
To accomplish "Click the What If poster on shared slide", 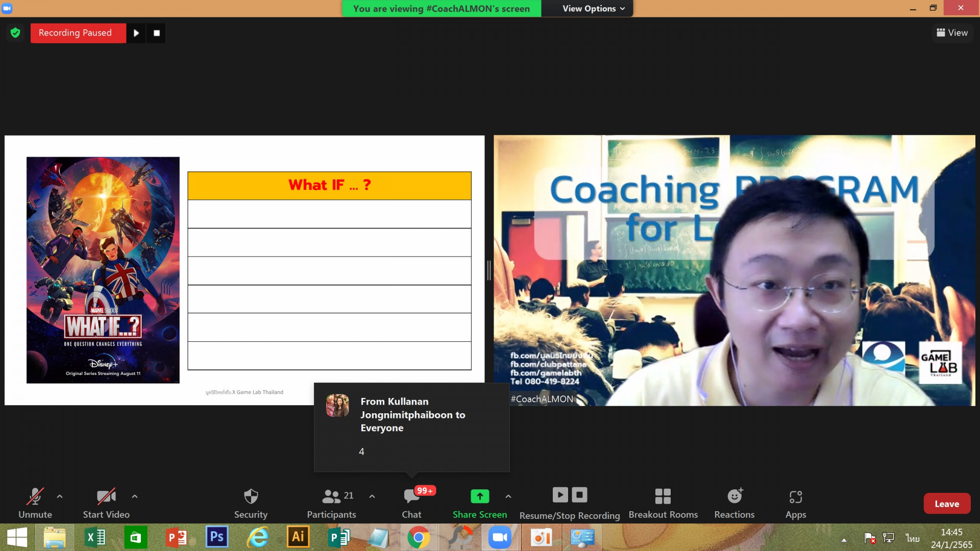I will click(103, 270).
